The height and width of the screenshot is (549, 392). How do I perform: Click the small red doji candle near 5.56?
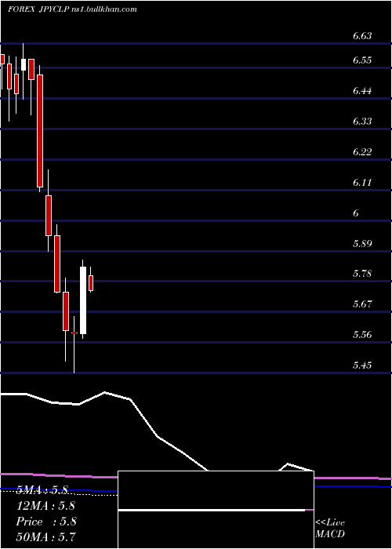(74, 333)
